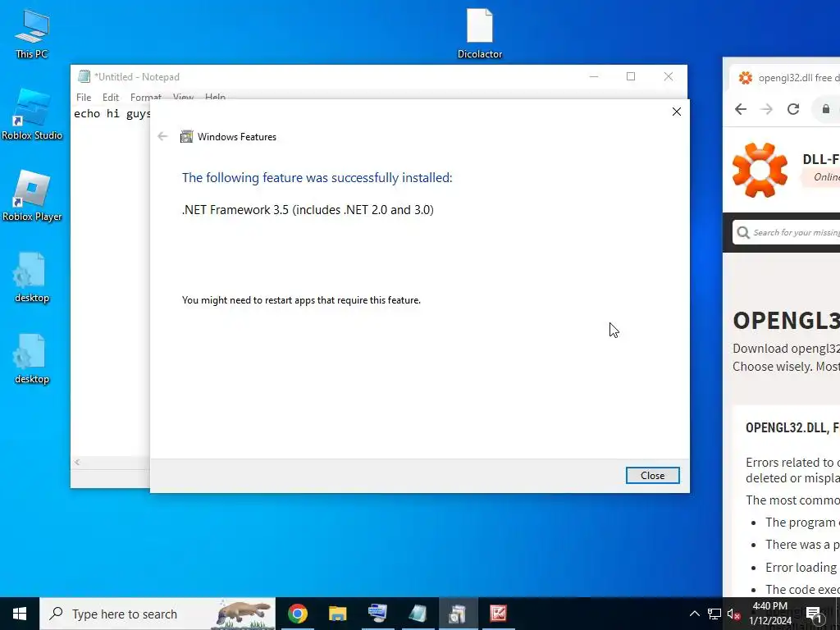Click '.NET Framework 3.5' feature text

(x=308, y=209)
